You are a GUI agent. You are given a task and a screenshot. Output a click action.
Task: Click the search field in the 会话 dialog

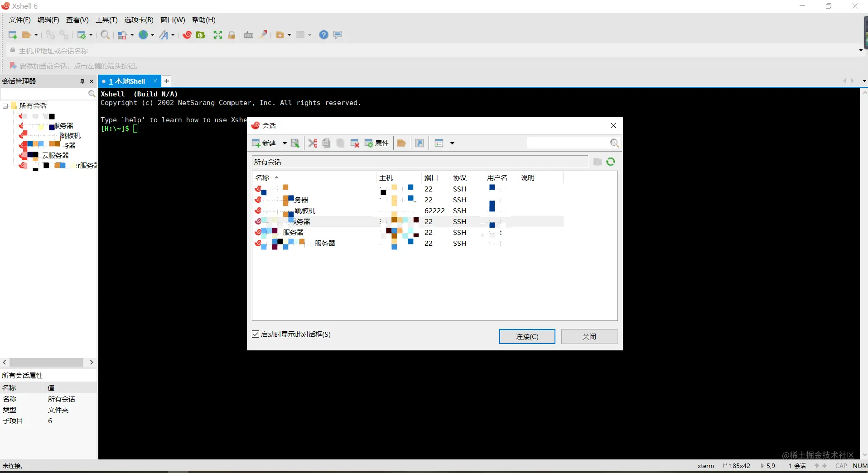[x=568, y=143]
